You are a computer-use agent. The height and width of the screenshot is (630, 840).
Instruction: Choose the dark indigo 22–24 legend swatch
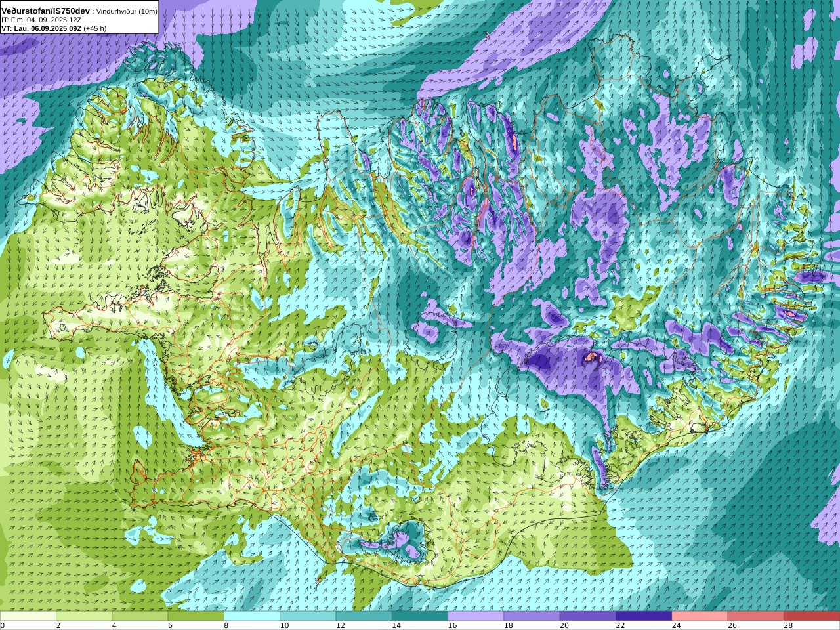pos(644,616)
